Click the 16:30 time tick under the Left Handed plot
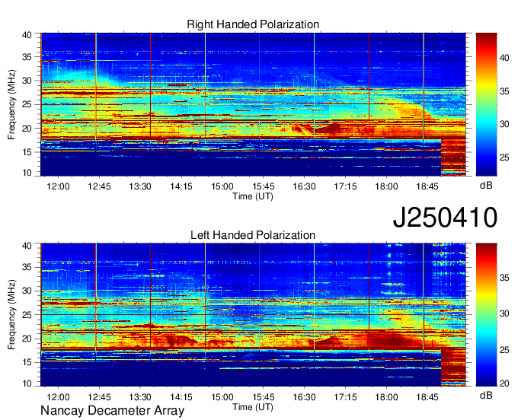 click(x=304, y=396)
